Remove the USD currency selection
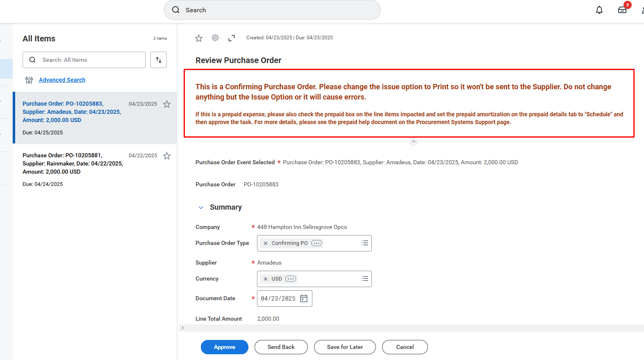Screen dimensions: 644x360 266,279
